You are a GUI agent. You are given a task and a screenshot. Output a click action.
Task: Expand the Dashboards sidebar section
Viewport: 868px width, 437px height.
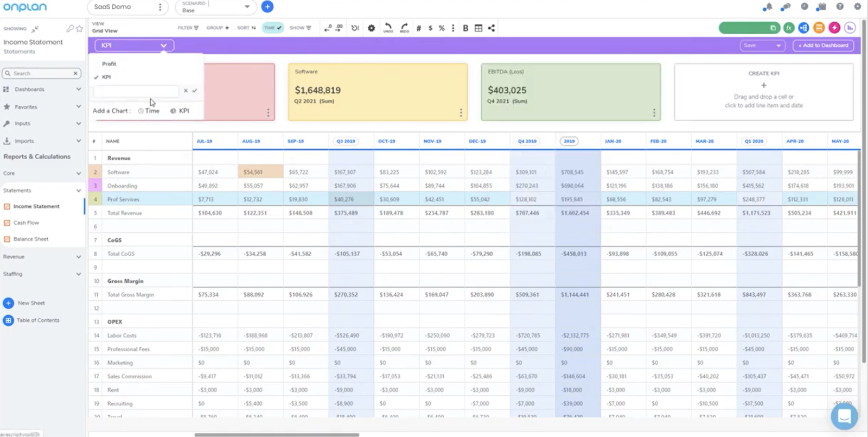(x=42, y=89)
